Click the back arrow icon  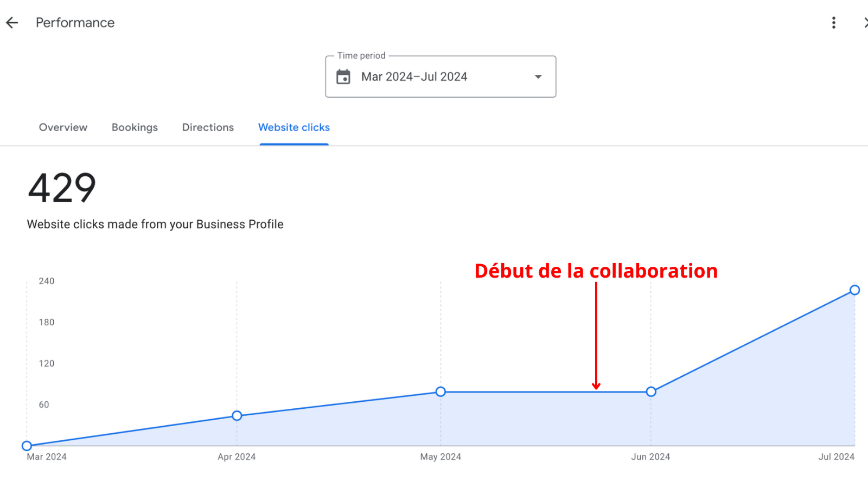point(12,23)
